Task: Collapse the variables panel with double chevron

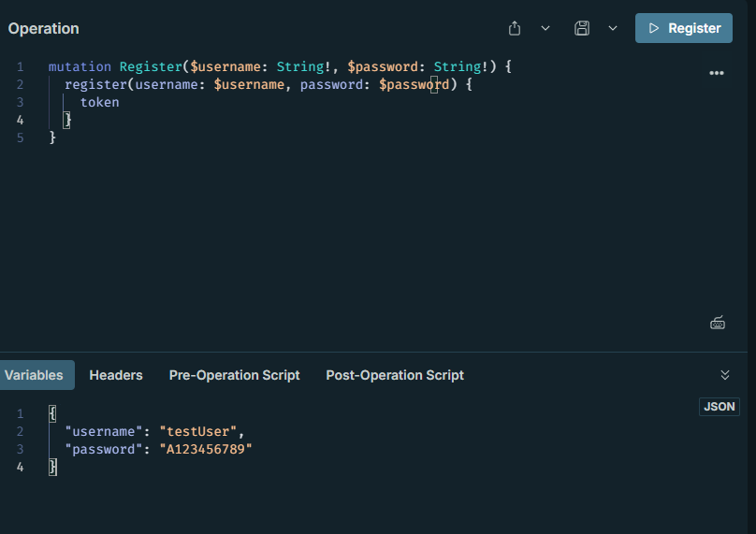Action: pos(725,375)
